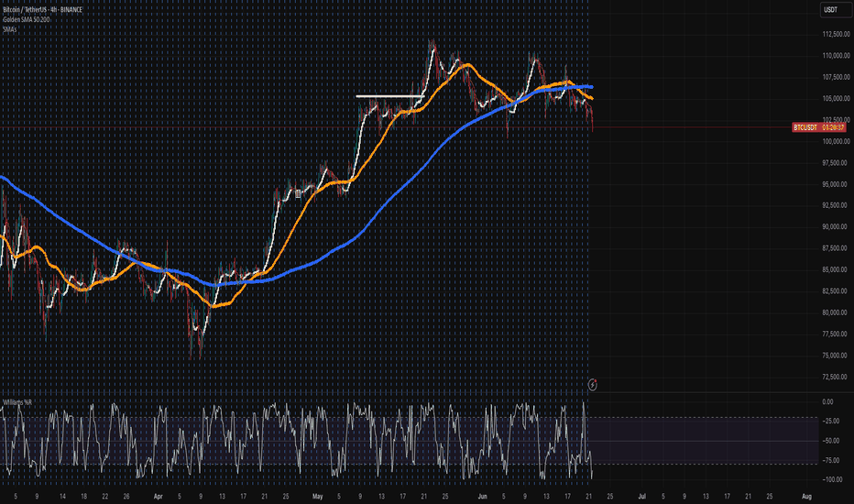
Task: Click the May label on time axis
Action: click(318, 497)
